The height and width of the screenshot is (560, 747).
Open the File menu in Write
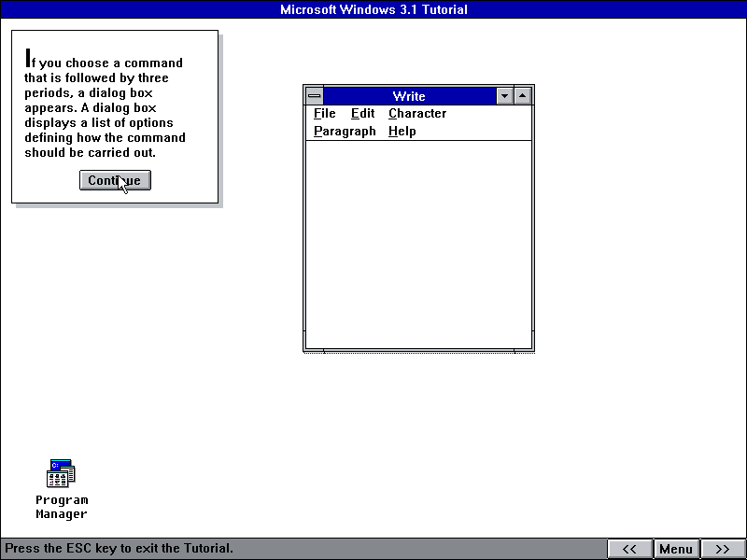[x=324, y=113]
